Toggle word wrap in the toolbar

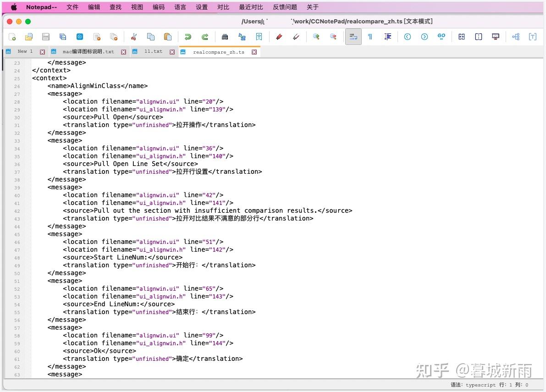(x=353, y=37)
